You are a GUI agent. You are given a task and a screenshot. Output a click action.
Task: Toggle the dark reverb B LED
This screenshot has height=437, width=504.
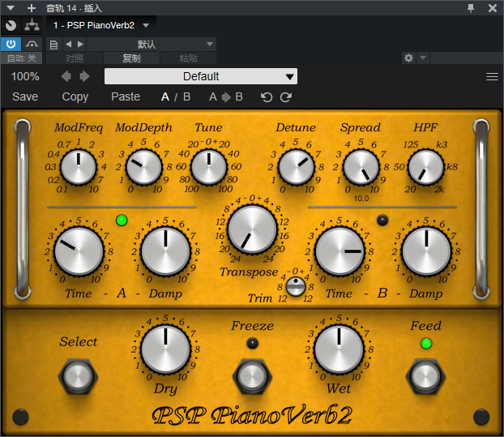(x=382, y=221)
